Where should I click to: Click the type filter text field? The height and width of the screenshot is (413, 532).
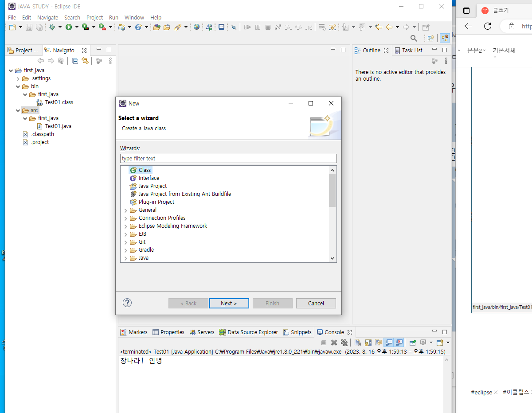[228, 158]
